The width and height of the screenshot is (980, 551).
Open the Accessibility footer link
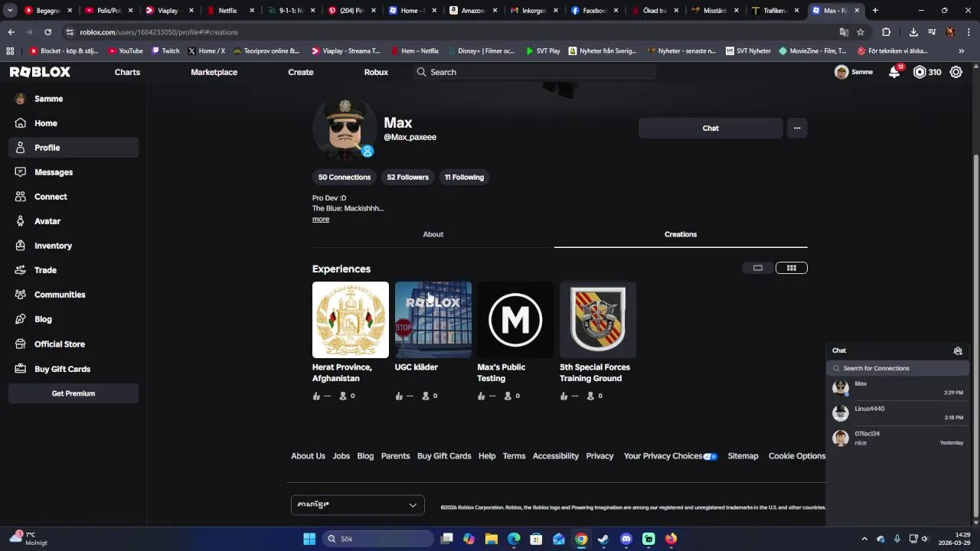[555, 456]
